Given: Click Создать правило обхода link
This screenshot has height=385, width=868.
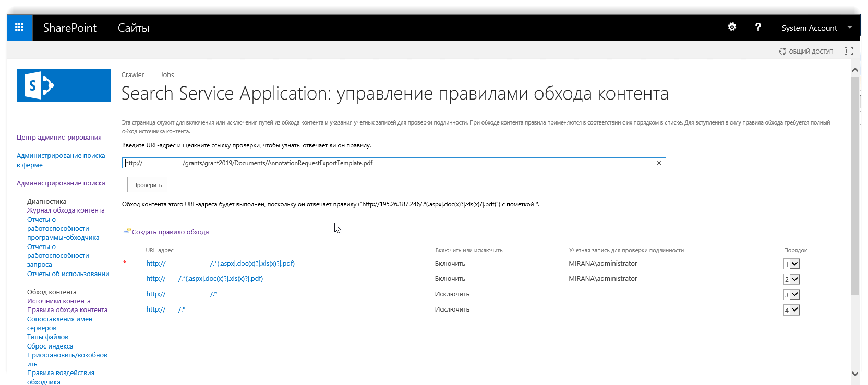Looking at the screenshot, I should (170, 232).
